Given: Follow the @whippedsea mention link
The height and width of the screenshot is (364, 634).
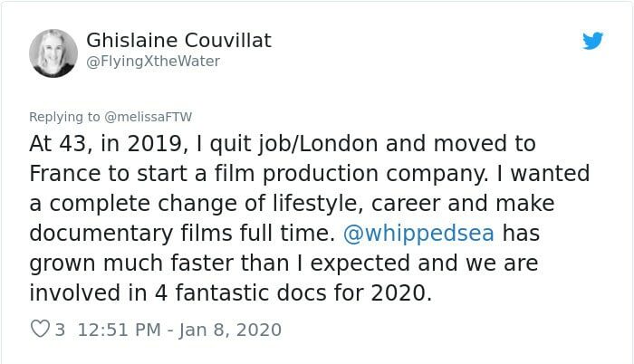Looking at the screenshot, I should click(418, 234).
